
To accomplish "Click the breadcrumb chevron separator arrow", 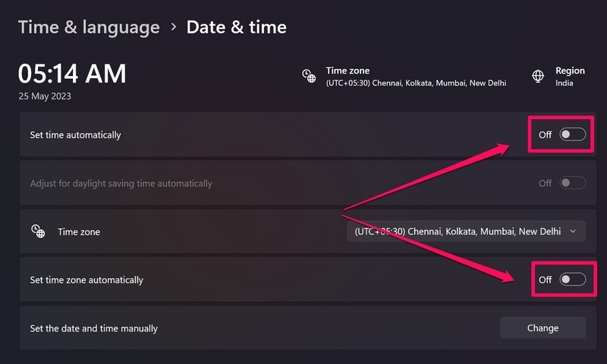I will 173,27.
